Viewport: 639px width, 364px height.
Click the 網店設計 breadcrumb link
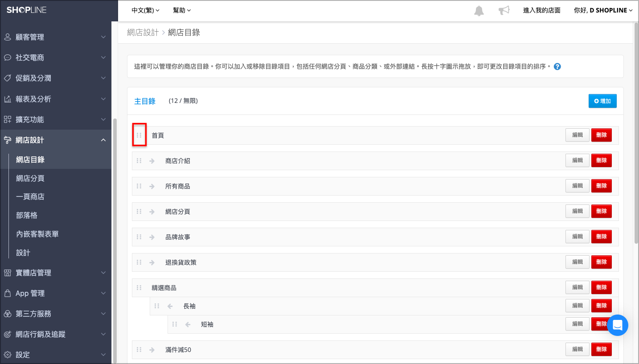click(143, 33)
